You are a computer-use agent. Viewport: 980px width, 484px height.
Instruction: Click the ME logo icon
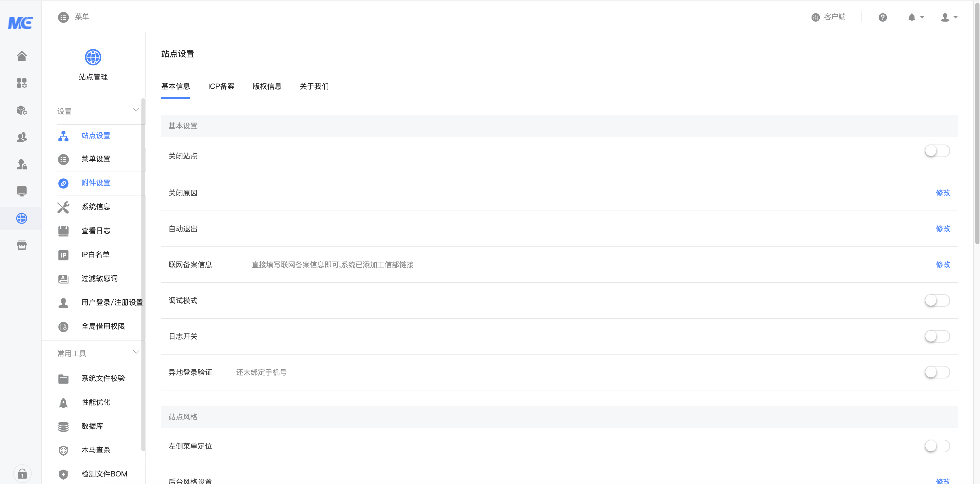click(21, 22)
